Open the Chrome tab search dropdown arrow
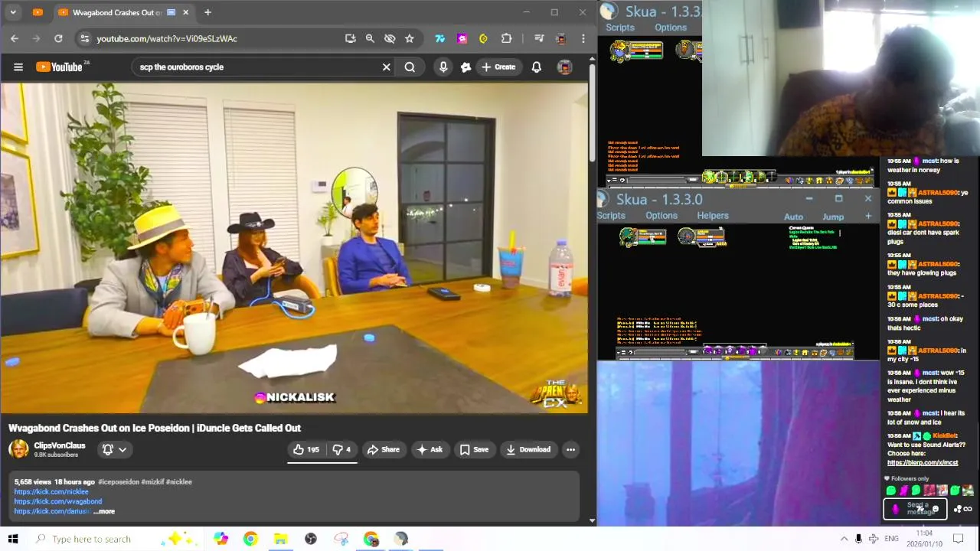Image resolution: width=980 pixels, height=551 pixels. [x=13, y=12]
